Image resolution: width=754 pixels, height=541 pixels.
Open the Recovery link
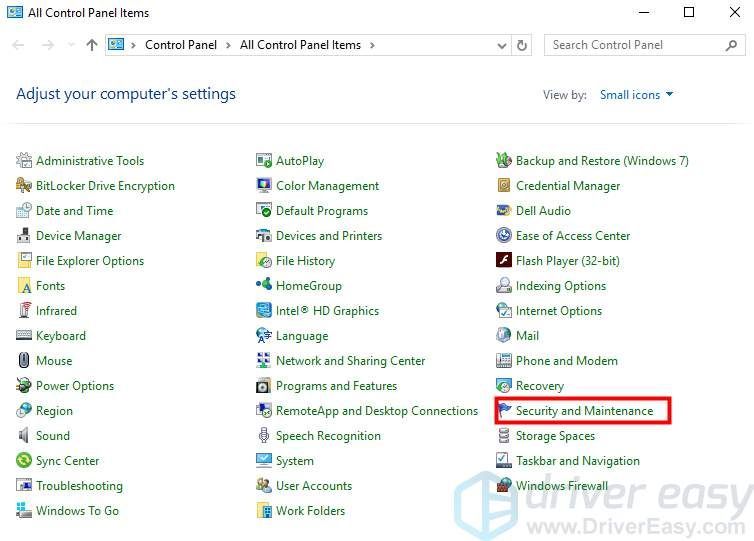point(540,385)
